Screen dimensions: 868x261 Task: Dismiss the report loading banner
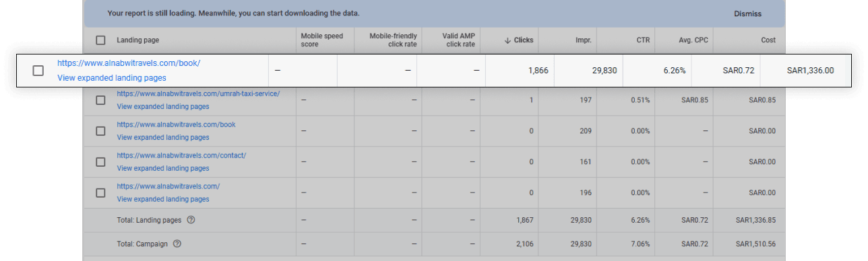click(x=747, y=13)
